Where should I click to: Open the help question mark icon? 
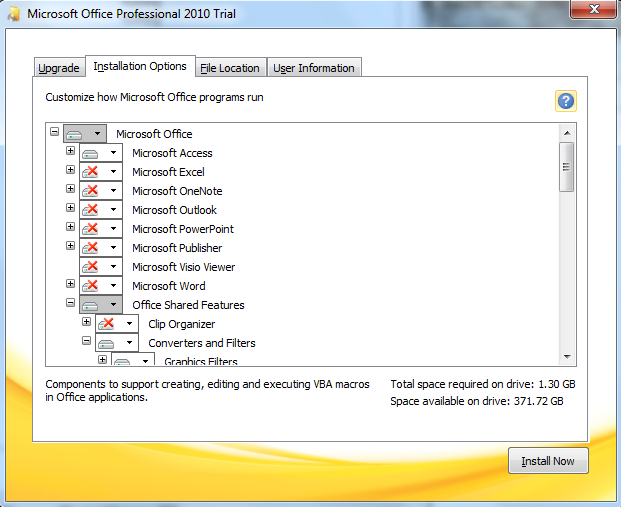[x=566, y=101]
